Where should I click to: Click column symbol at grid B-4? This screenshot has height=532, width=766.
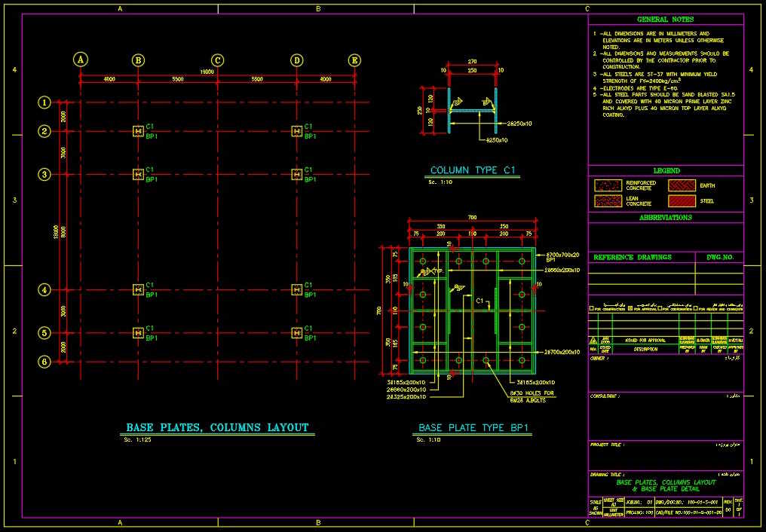coord(138,289)
